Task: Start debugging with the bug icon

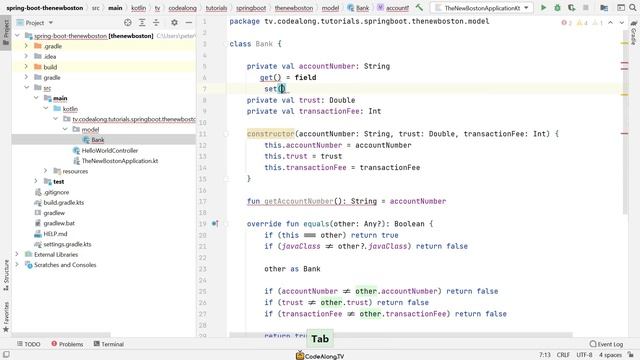Action: coord(557,8)
